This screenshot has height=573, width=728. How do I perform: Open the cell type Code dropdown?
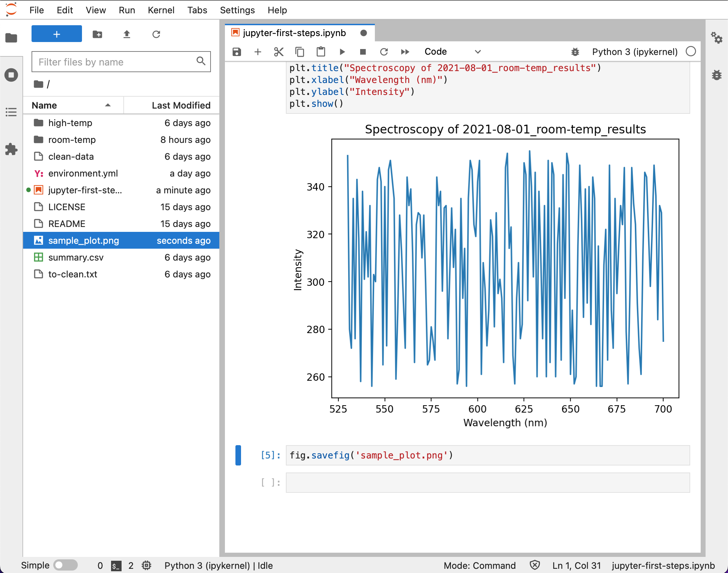pyautogui.click(x=453, y=52)
